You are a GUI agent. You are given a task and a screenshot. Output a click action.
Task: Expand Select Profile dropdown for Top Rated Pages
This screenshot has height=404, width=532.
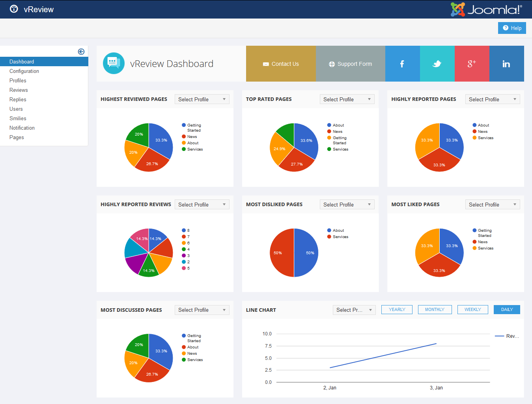pos(347,99)
